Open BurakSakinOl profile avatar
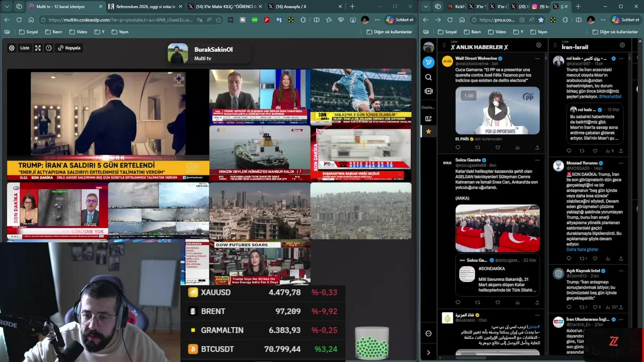This screenshot has height=362, width=644. [x=178, y=53]
